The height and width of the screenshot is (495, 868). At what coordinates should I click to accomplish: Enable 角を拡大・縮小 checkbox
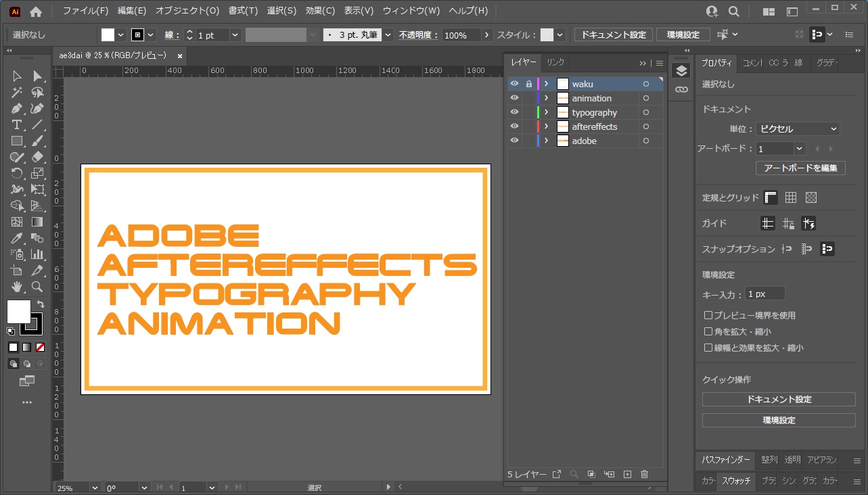708,331
